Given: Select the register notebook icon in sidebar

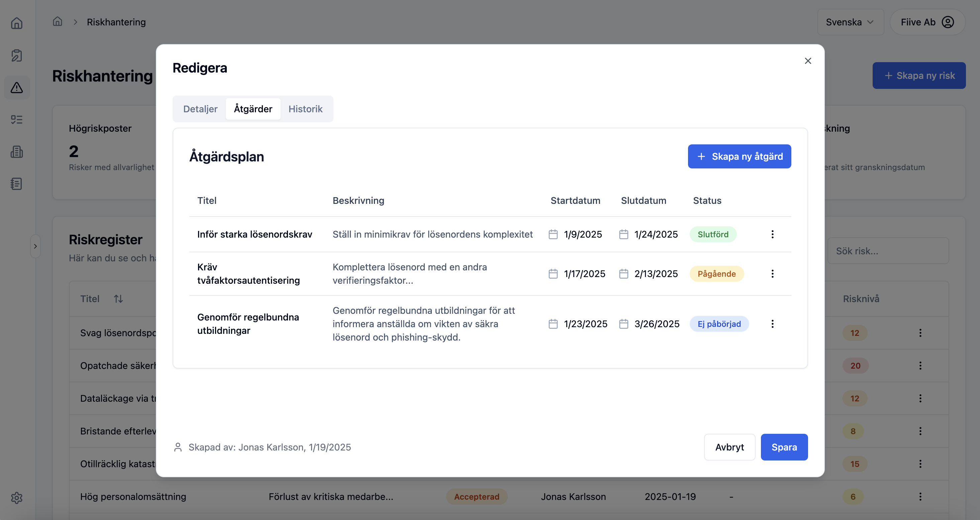Looking at the screenshot, I should [x=17, y=184].
